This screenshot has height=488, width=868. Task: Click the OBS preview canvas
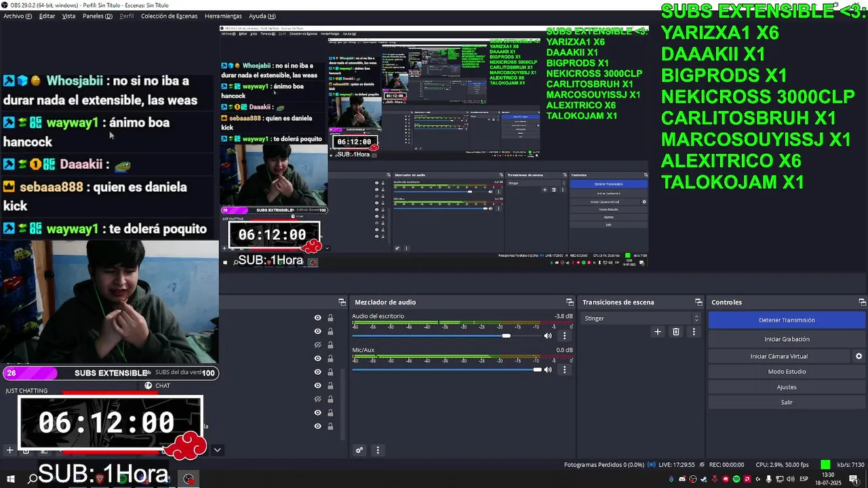(434, 146)
